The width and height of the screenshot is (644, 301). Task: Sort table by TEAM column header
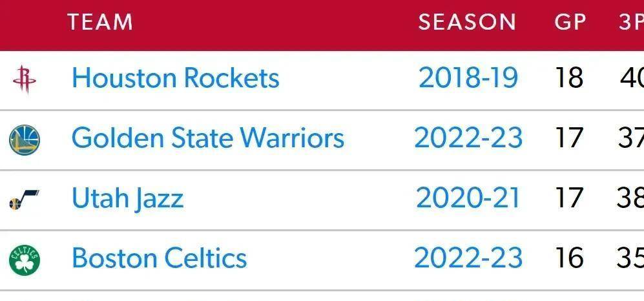point(100,22)
